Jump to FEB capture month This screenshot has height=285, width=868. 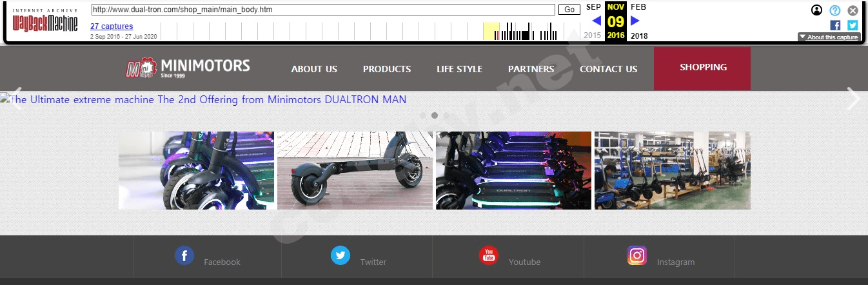click(x=638, y=7)
